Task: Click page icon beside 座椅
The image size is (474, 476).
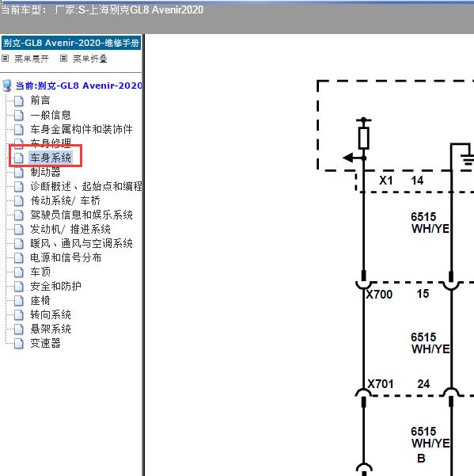Action: coord(18,301)
